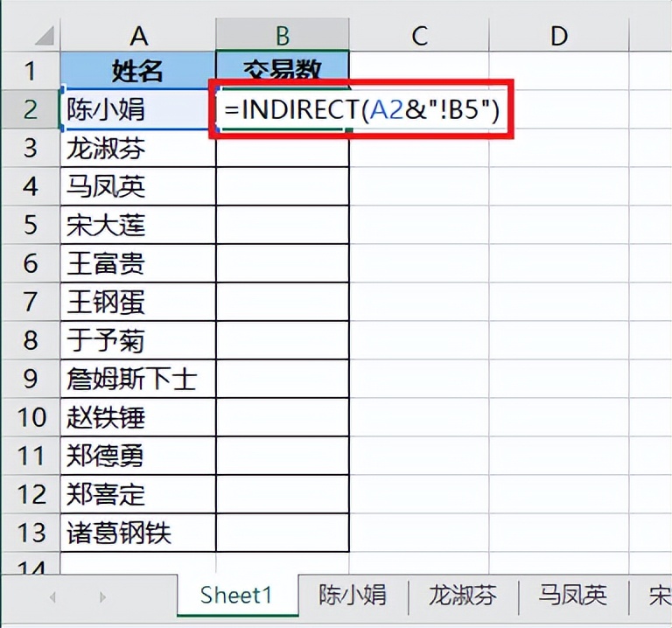672x628 pixels.
Task: Open the 龙淑芬 sheet tab
Action: click(x=463, y=596)
